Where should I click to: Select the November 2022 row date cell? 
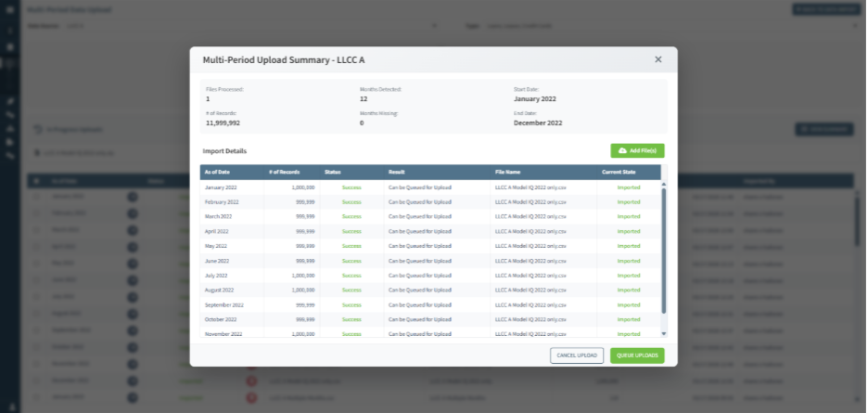[223, 334]
